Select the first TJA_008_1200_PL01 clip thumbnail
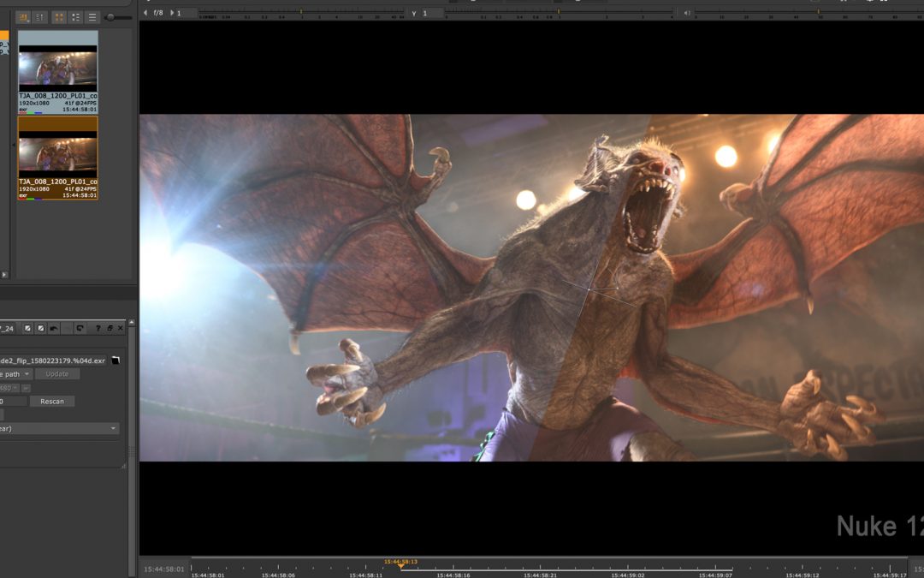The height and width of the screenshot is (578, 924). coord(58,71)
